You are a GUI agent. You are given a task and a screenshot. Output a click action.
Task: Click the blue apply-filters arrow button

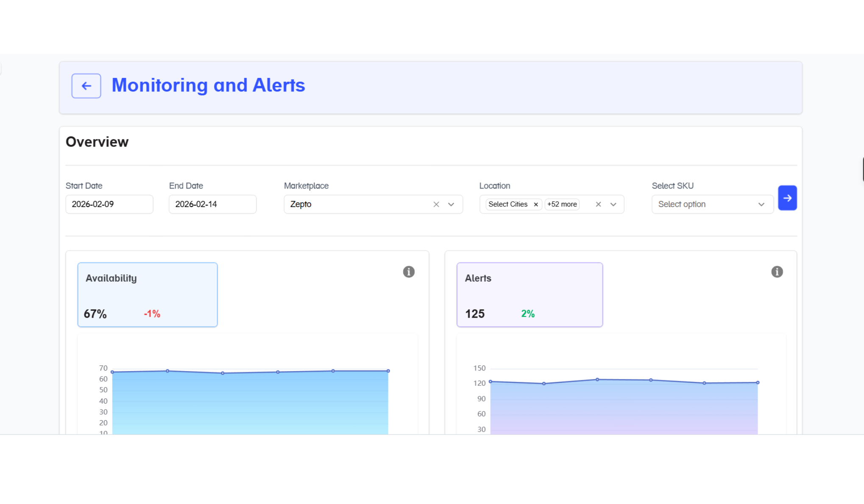[x=787, y=198]
